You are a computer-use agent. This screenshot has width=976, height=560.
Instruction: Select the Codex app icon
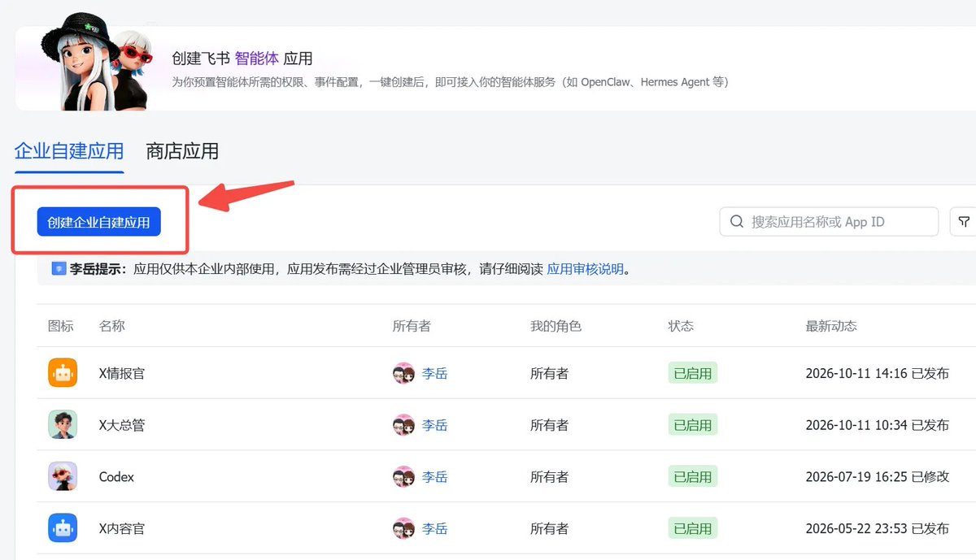point(63,476)
